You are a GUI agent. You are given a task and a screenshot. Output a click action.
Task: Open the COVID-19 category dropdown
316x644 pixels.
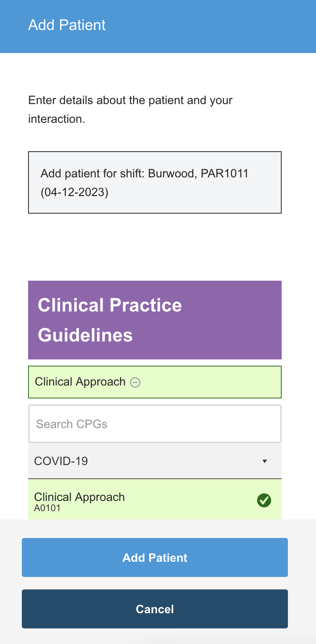[x=154, y=461]
